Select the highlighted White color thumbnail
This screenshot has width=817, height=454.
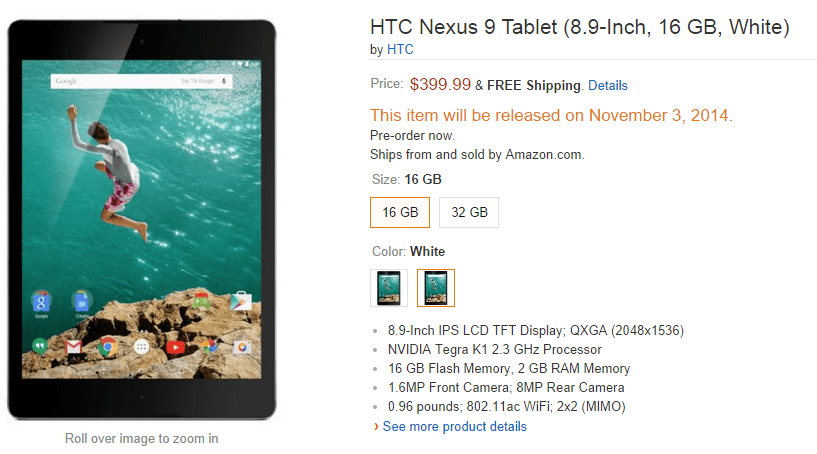click(435, 288)
